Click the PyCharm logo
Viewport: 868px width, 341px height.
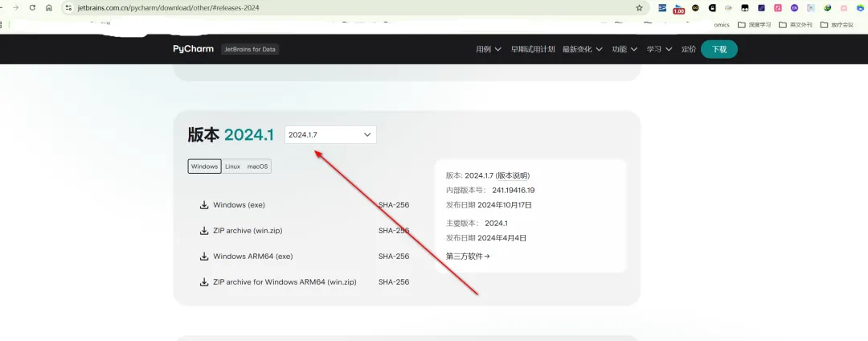(x=193, y=49)
